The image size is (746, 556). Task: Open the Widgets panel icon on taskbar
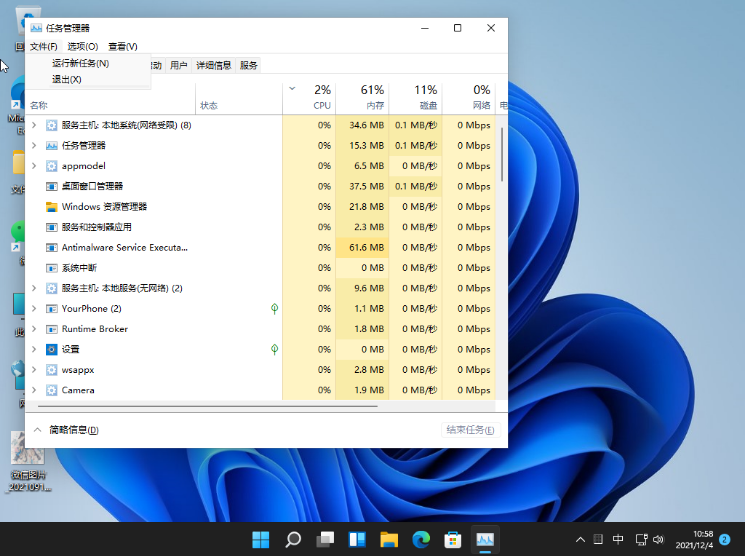pyautogui.click(x=357, y=540)
